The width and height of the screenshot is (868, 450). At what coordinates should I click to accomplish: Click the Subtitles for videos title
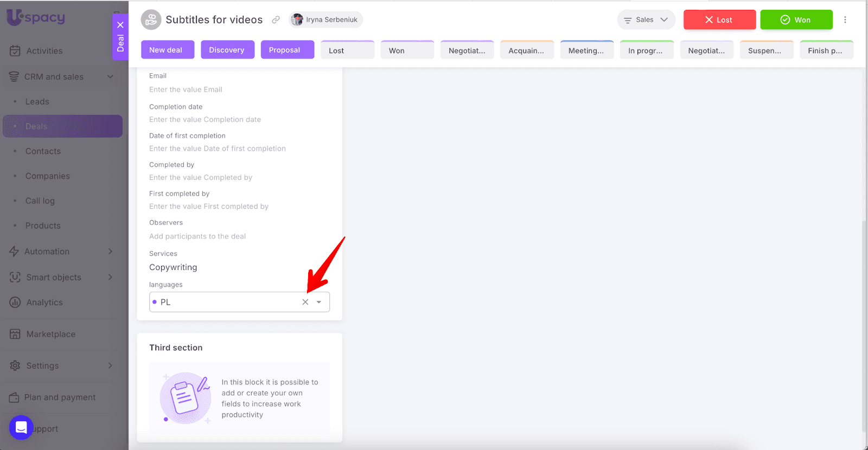tap(214, 20)
